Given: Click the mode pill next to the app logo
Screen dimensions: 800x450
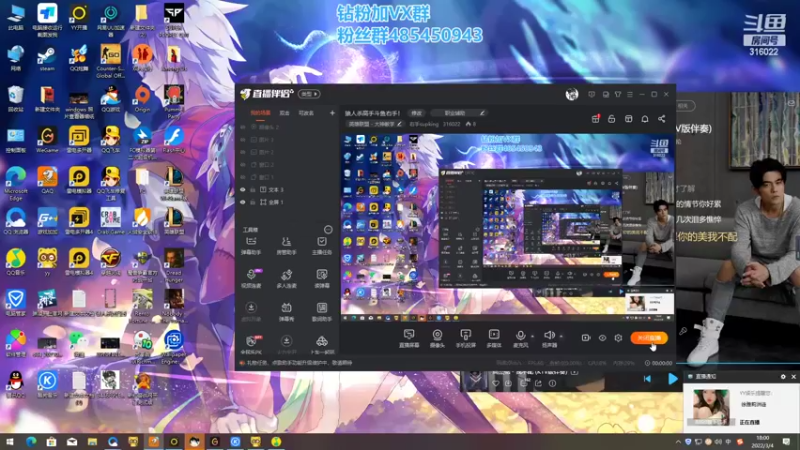Looking at the screenshot, I should [x=310, y=94].
